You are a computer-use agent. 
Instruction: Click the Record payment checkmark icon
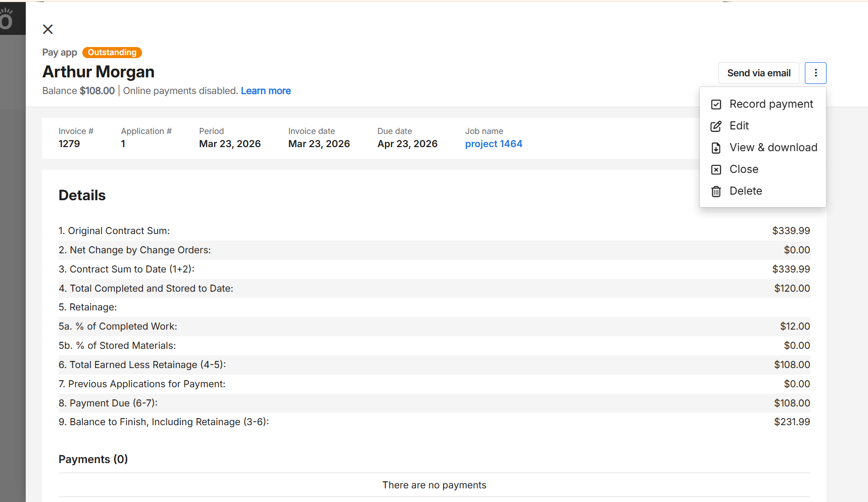tap(716, 105)
